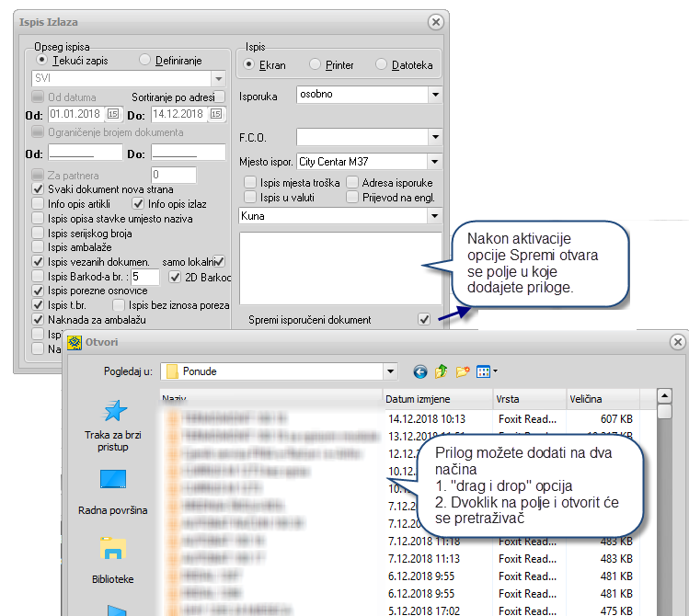Create a new folder in Ponude
The height and width of the screenshot is (616, 689).
[x=463, y=371]
